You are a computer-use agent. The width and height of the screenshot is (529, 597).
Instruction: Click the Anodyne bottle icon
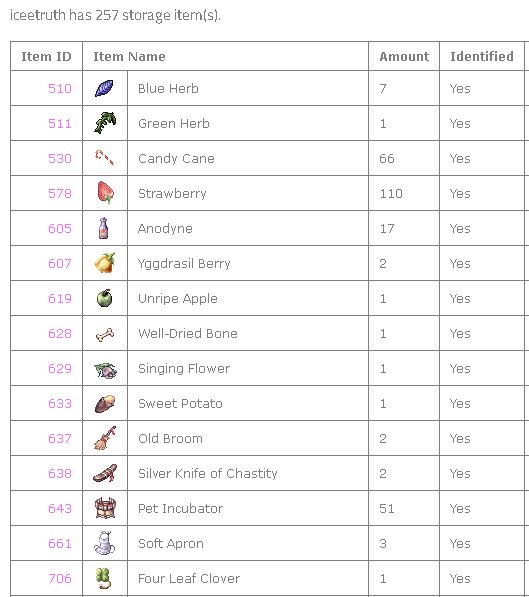point(103,228)
